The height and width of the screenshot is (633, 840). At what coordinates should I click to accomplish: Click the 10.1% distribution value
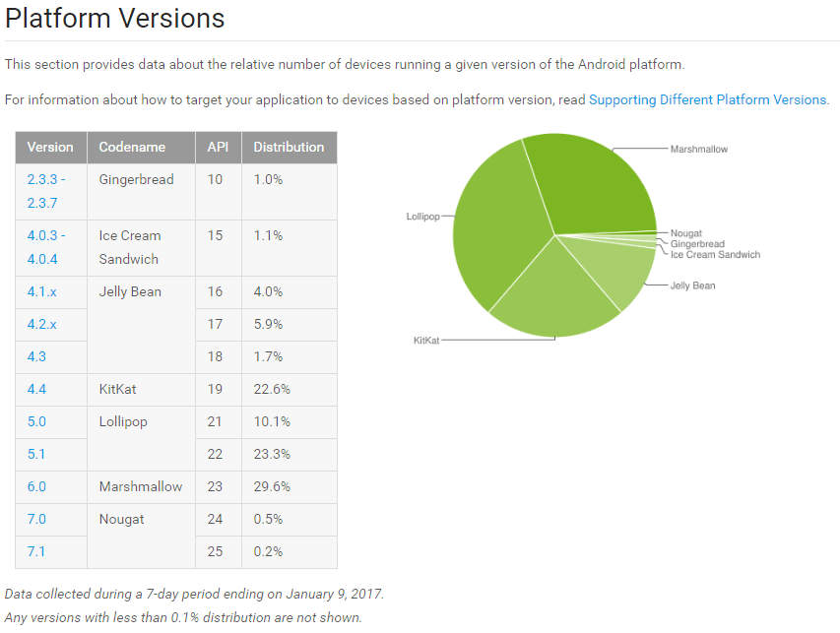coord(272,422)
